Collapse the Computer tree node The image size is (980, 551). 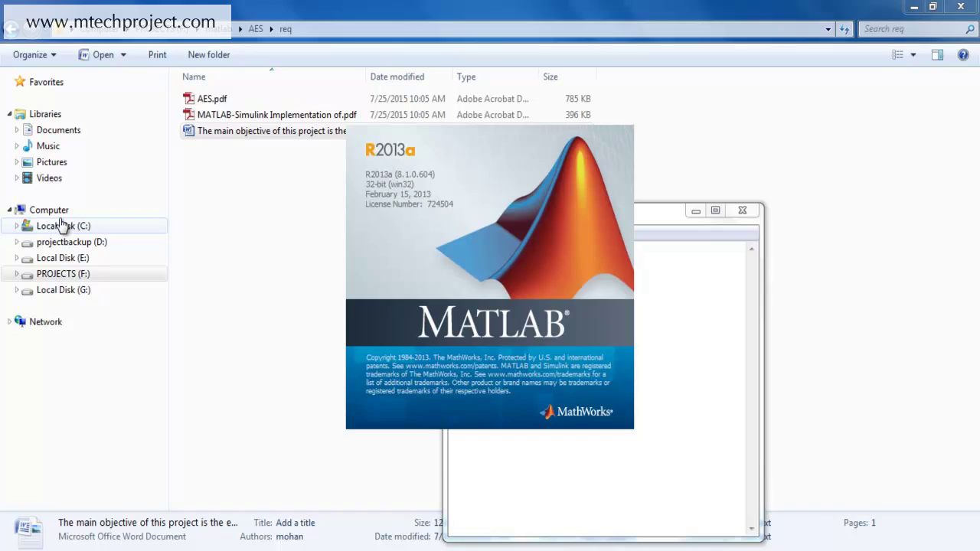tap(10, 210)
